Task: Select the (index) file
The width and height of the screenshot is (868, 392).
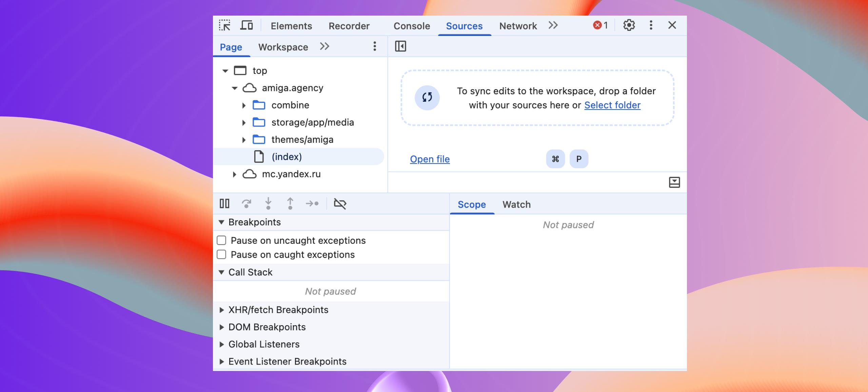Action: (x=287, y=157)
